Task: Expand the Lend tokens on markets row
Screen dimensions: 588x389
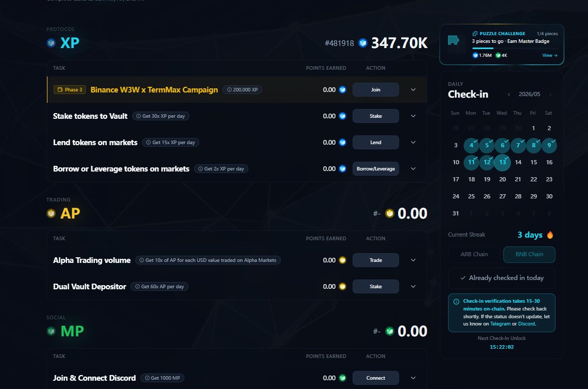Action: (x=413, y=142)
